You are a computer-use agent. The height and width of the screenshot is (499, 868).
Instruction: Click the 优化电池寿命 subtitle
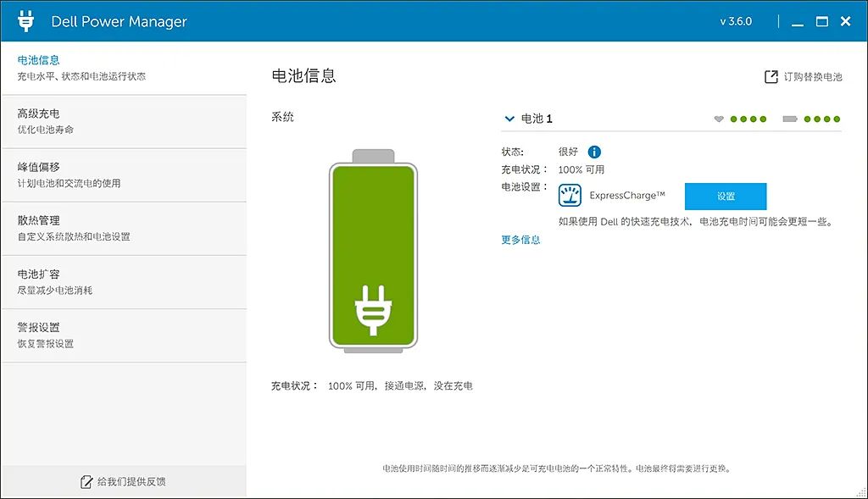click(x=46, y=130)
